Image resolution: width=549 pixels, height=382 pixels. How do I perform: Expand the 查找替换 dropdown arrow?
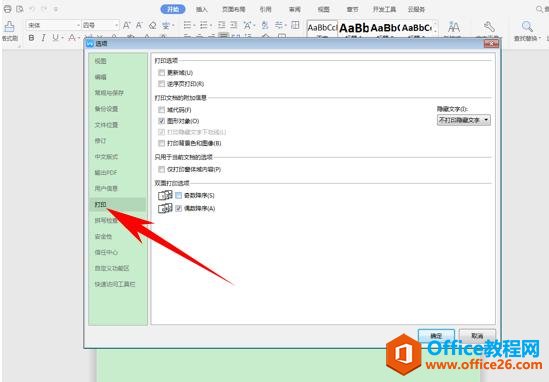540,38
